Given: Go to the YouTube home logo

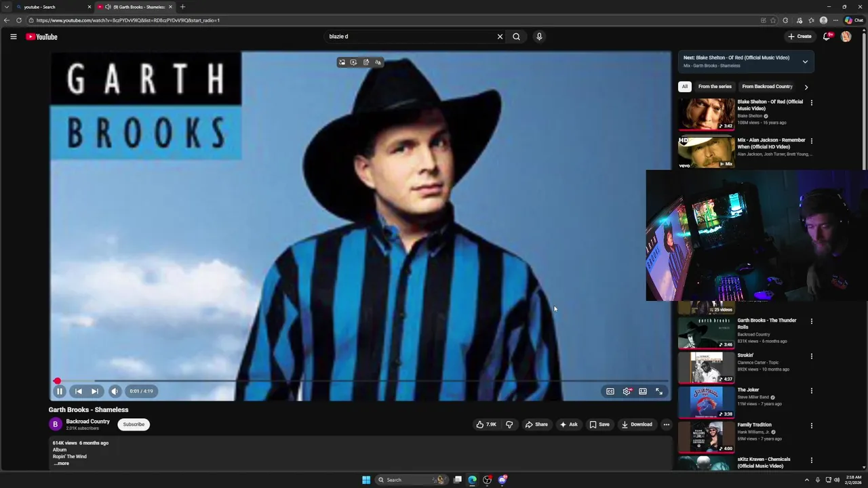Looking at the screenshot, I should (41, 37).
